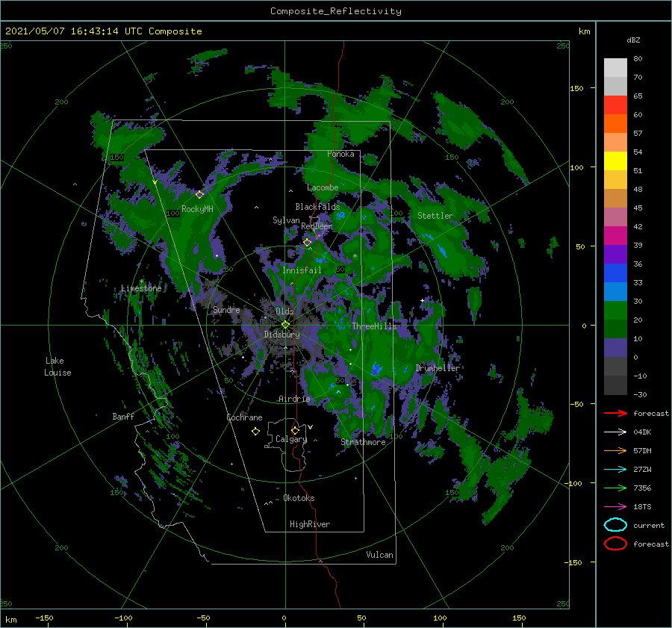Click the yellow diamond marker below RedDeer

(308, 243)
